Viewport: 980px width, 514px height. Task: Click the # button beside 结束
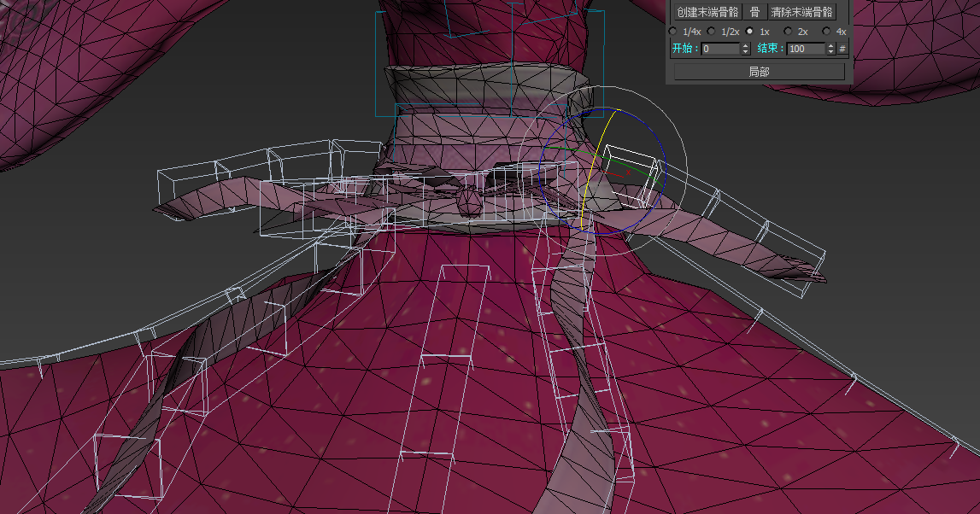click(842, 50)
